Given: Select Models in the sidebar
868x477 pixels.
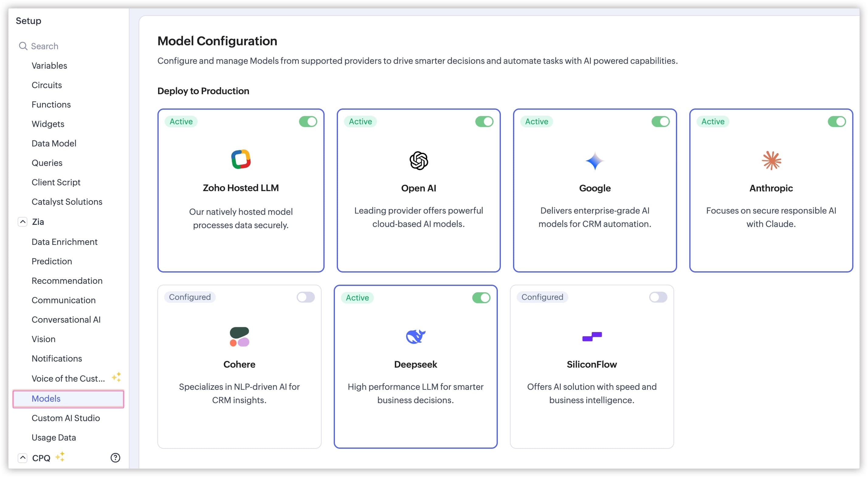Looking at the screenshot, I should click(68, 399).
